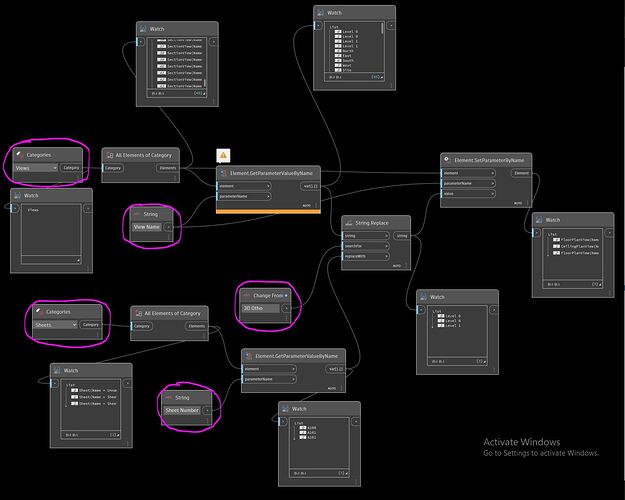Click the Element.SetParameterByName node title
Screen dimensions: 625x500
tap(489, 160)
